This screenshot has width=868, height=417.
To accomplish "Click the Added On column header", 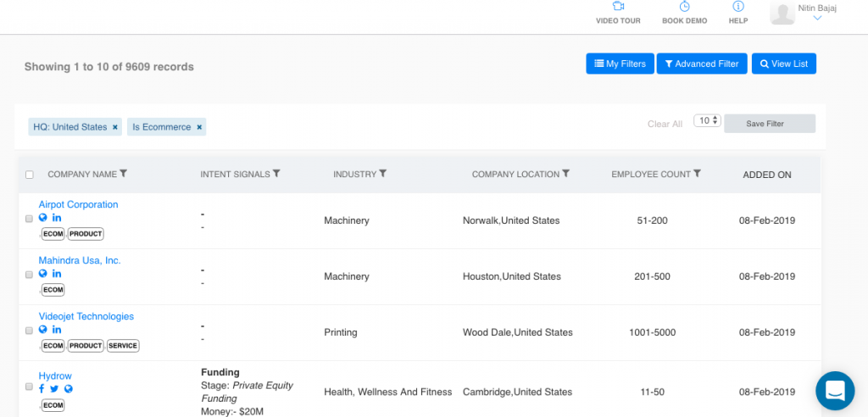I will point(766,175).
